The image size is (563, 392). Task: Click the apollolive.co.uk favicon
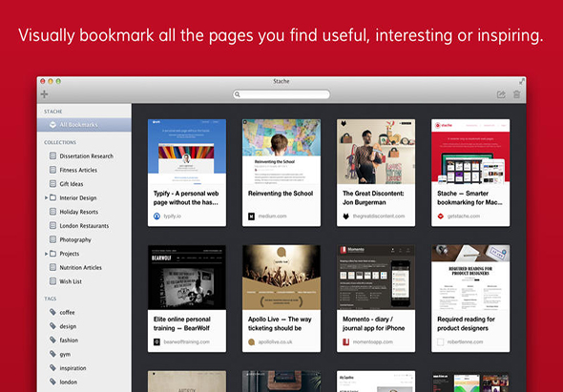(x=251, y=341)
